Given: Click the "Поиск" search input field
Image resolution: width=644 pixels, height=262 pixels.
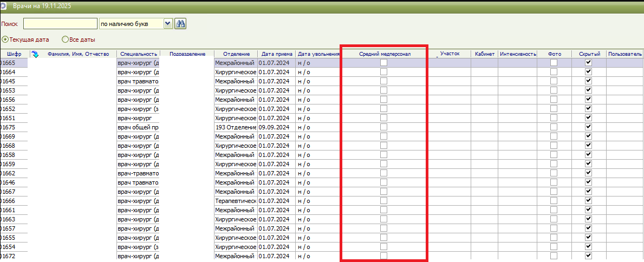Looking at the screenshot, I should [x=60, y=23].
